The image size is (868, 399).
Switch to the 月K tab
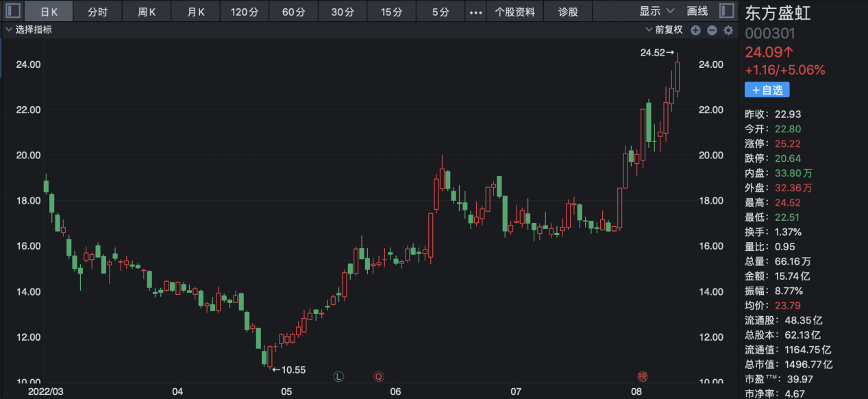[x=195, y=12]
